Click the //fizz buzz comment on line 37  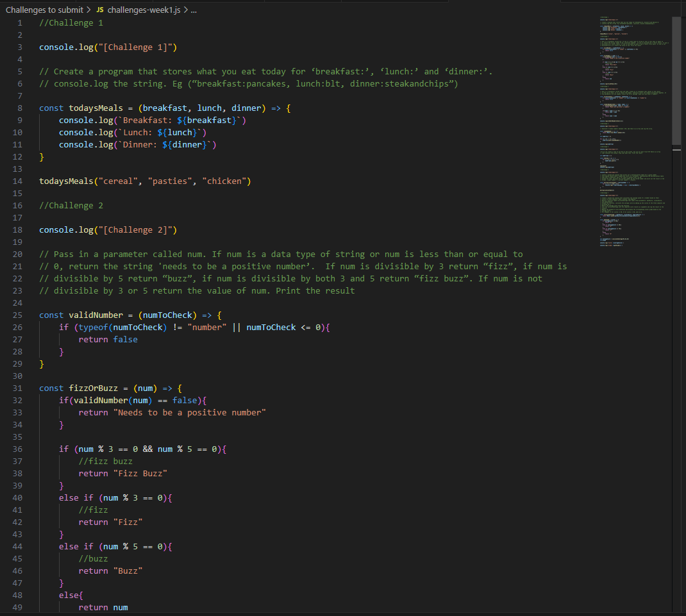[x=107, y=461]
